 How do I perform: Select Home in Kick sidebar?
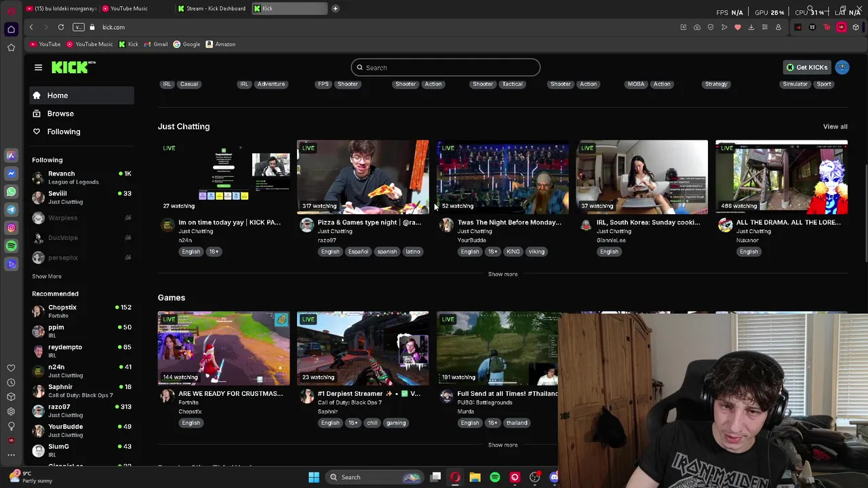pos(83,96)
